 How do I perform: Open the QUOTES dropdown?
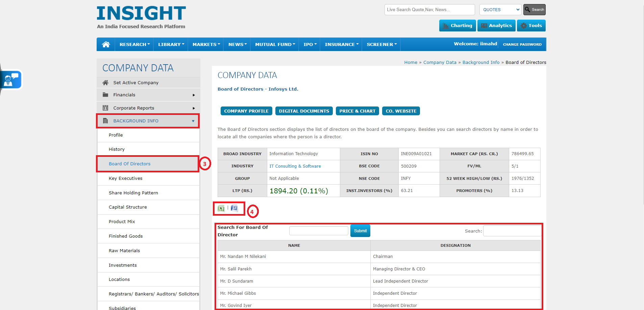pos(501,9)
